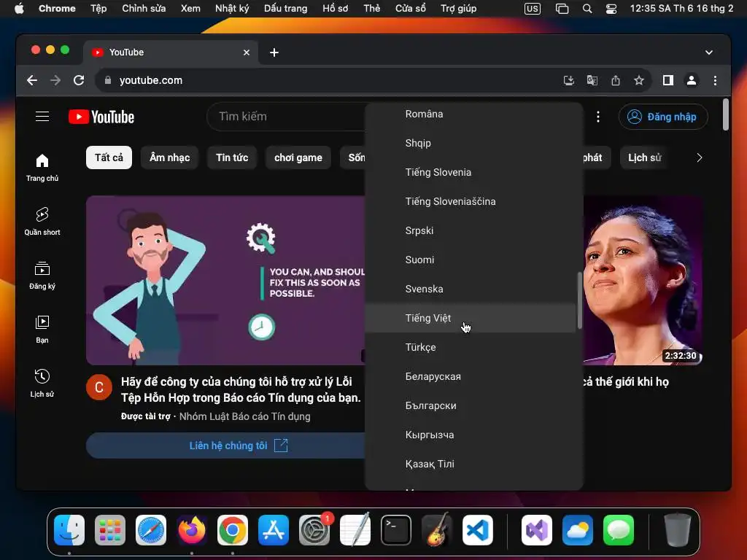This screenshot has width=747, height=560.
Task: Select Srpski language
Action: coord(471,230)
